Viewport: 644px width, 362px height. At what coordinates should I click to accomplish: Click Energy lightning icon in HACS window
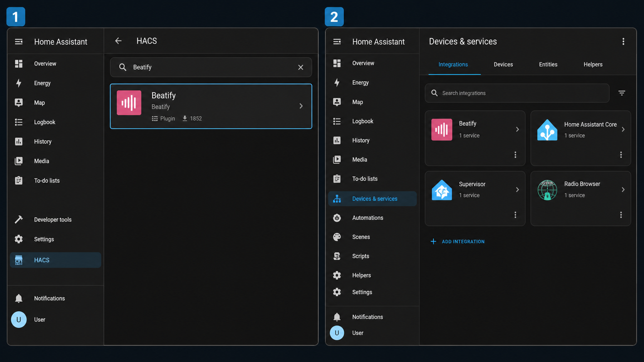point(18,83)
